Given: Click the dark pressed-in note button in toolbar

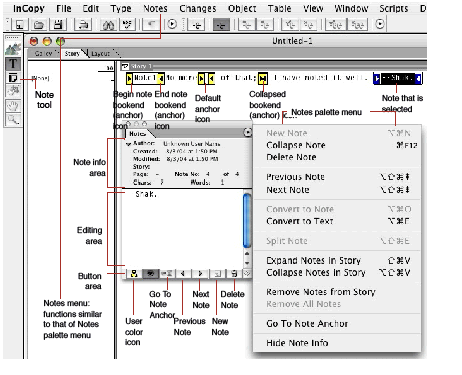Looking at the screenshot, I should click(x=221, y=25).
